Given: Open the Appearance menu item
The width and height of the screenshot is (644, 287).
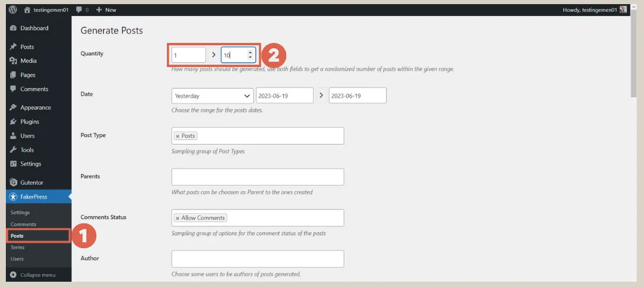Looking at the screenshot, I should click(36, 107).
